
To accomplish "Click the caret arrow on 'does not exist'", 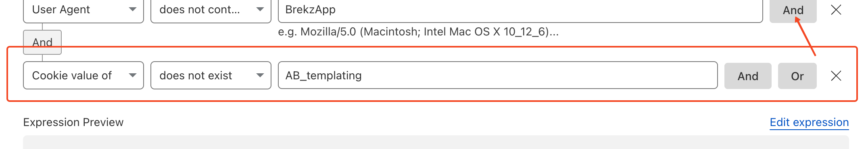I will pos(260,75).
